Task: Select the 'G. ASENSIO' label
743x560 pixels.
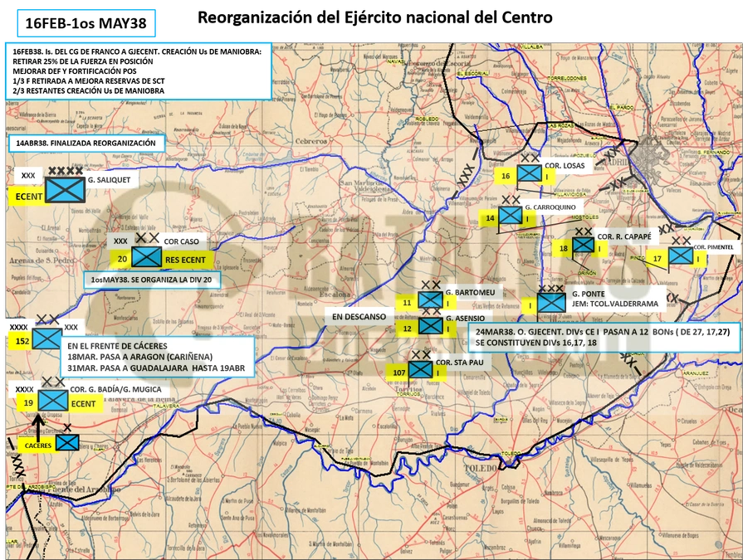Action: coord(465,319)
